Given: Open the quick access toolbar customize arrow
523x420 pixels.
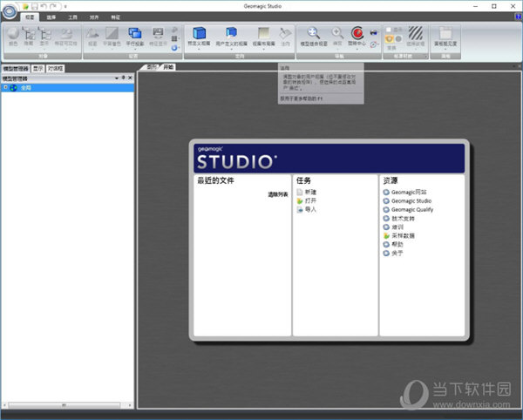Looking at the screenshot, I should coord(65,6).
